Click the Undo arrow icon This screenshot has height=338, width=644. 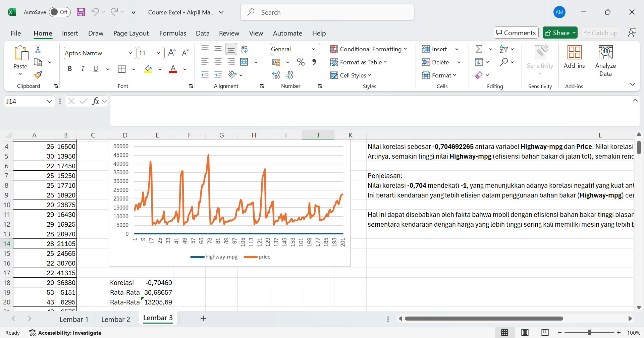(95, 12)
